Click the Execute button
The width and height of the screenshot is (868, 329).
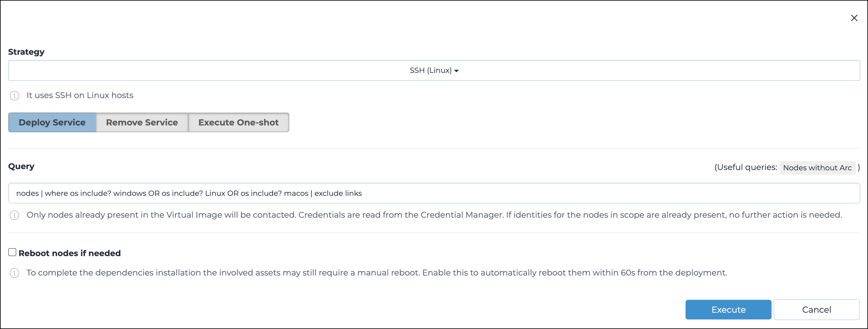pyautogui.click(x=728, y=309)
